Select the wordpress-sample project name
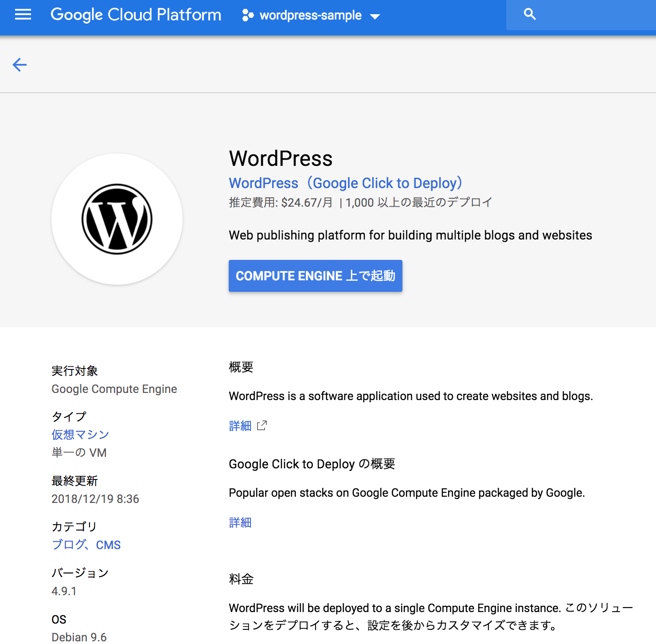The height and width of the screenshot is (644, 656). pyautogui.click(x=310, y=16)
